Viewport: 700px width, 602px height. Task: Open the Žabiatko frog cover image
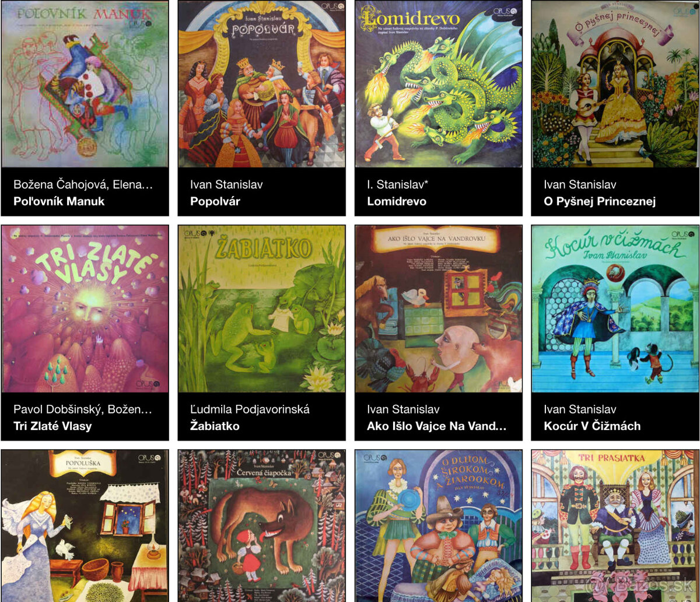261,309
